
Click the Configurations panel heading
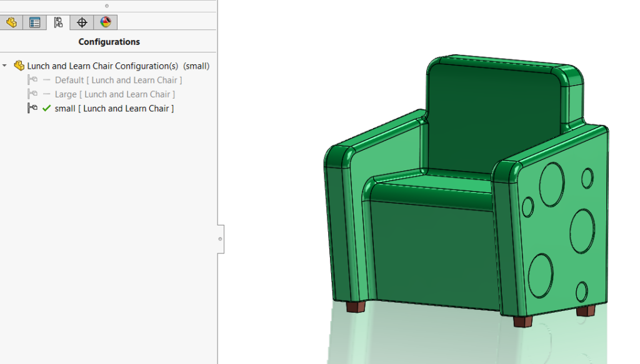(x=109, y=42)
